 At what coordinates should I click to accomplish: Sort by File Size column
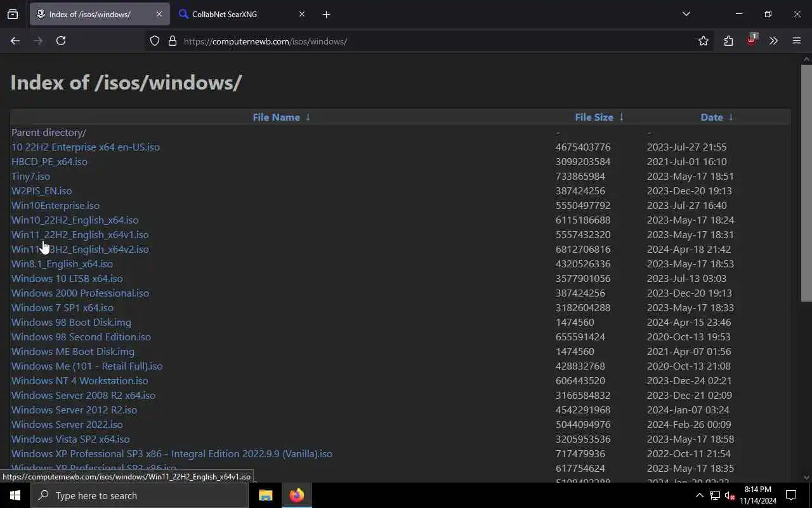pos(594,117)
